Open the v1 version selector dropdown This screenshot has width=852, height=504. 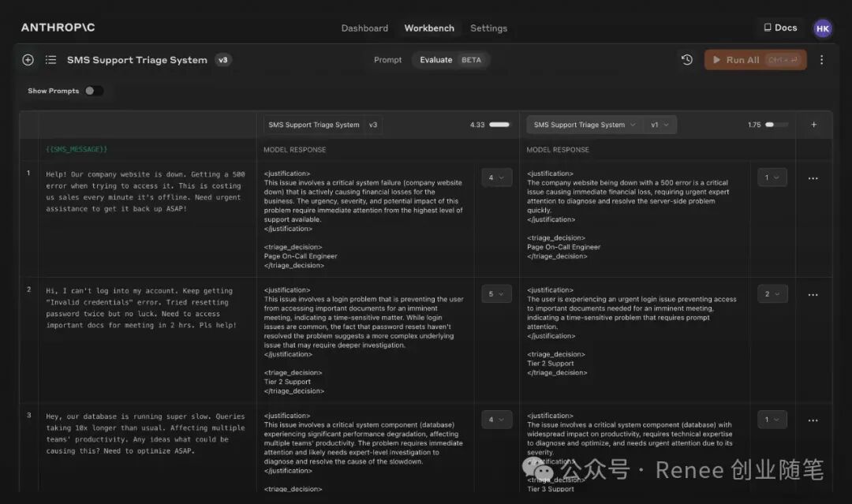pos(660,125)
